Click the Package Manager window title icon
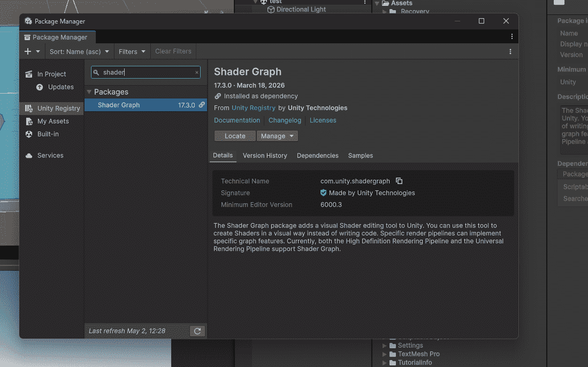This screenshot has height=367, width=588. point(28,21)
